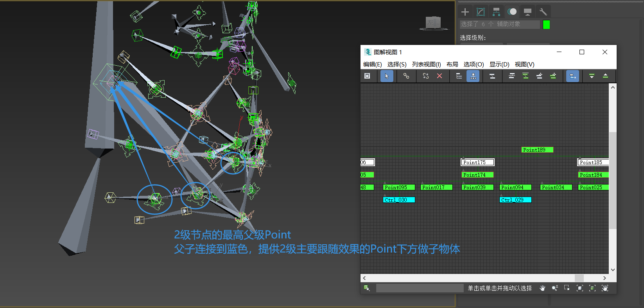The height and width of the screenshot is (308, 644).
Task: Select the Point039 node
Action: pyautogui.click(x=477, y=187)
